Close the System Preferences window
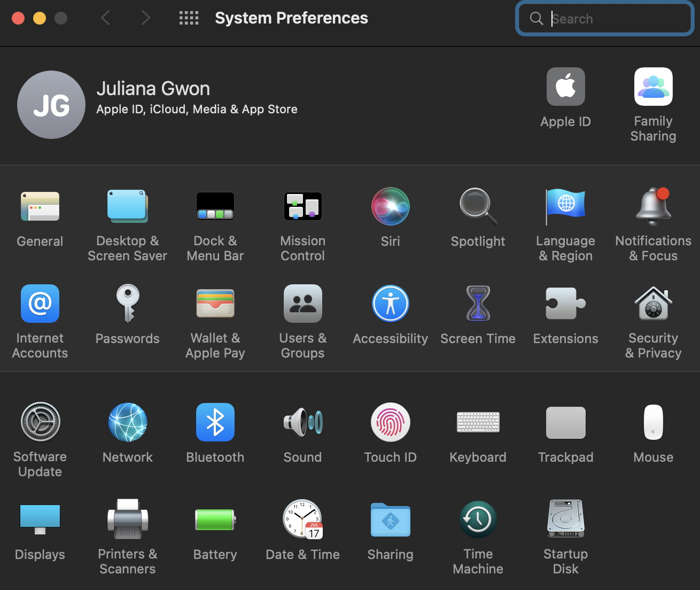Image resolution: width=700 pixels, height=590 pixels. [x=18, y=18]
